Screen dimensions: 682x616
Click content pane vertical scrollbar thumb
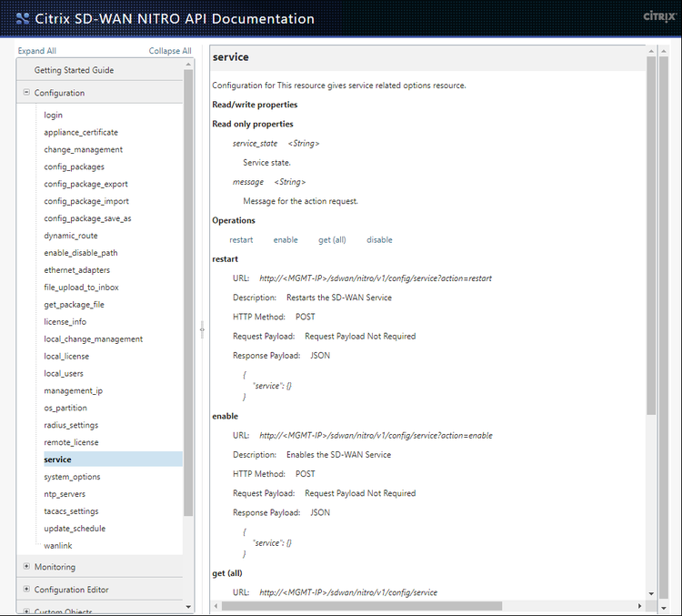pos(651,236)
